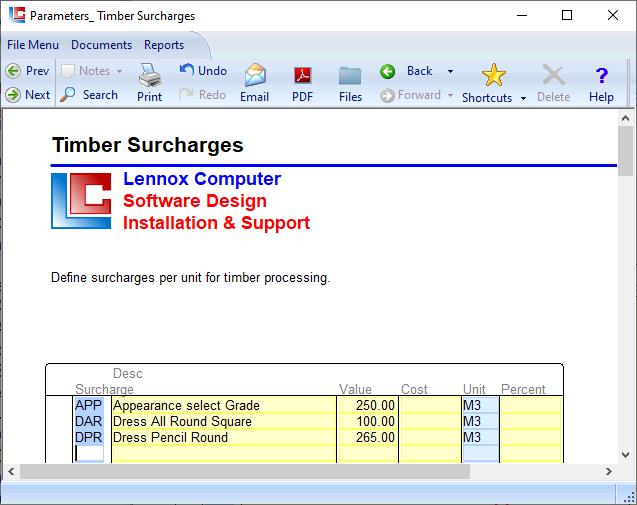Expand the Forward history dropdown arrow
Viewport: 637px width, 505px height.
coord(451,95)
